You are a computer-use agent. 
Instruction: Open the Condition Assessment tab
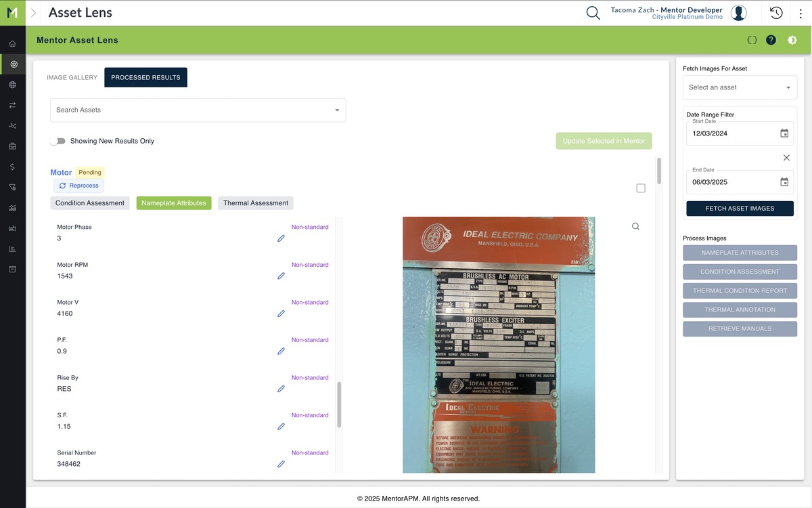pyautogui.click(x=90, y=203)
